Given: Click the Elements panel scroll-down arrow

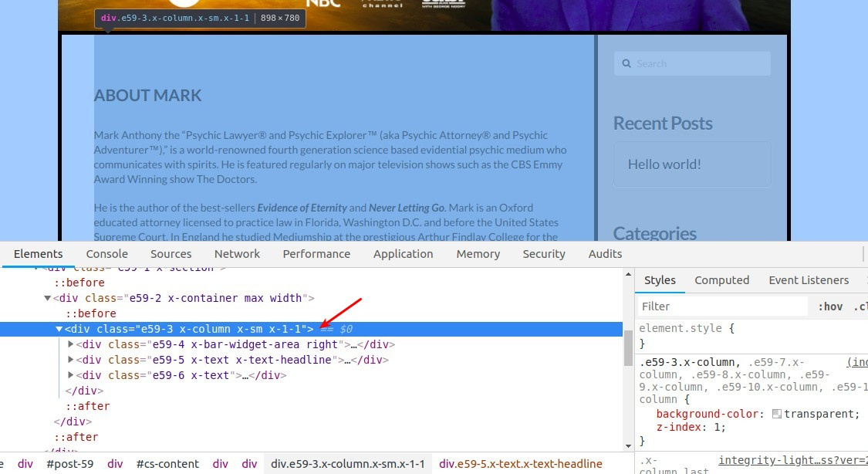Looking at the screenshot, I should pos(628,445).
